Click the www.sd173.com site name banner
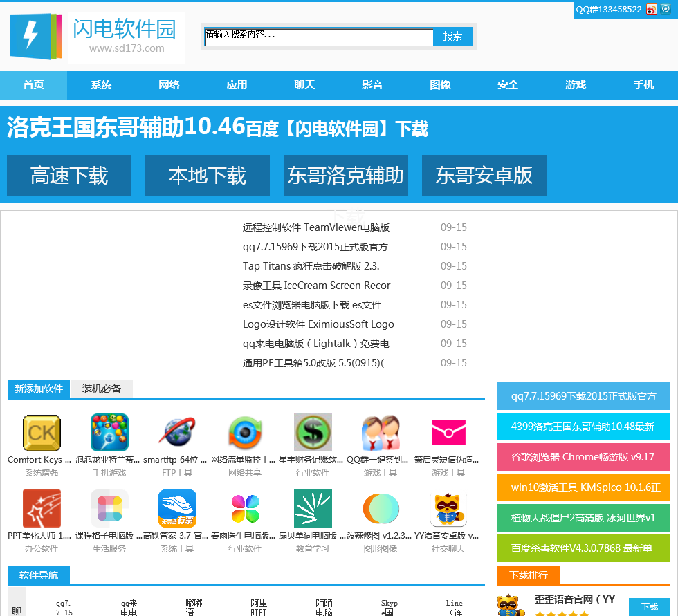The image size is (678, 616). [x=126, y=38]
